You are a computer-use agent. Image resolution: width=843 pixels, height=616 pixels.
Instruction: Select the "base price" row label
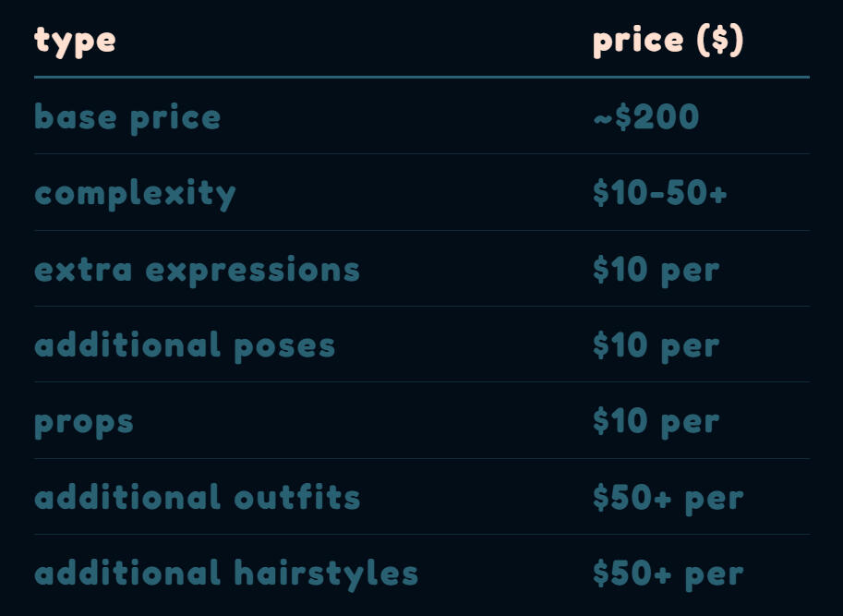click(x=127, y=117)
